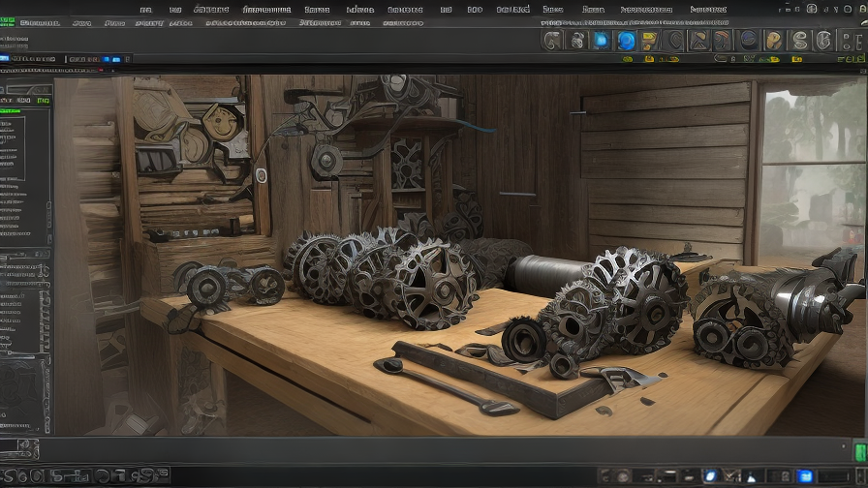The height and width of the screenshot is (488, 868).
Task: Click the green button at top-left corner
Action: point(7,22)
